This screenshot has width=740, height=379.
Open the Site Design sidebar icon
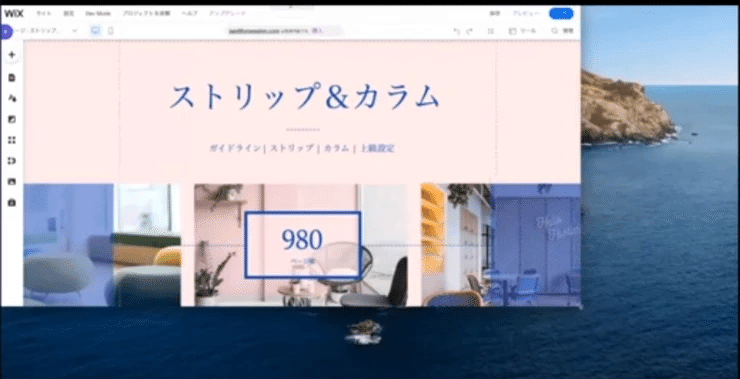click(12, 98)
